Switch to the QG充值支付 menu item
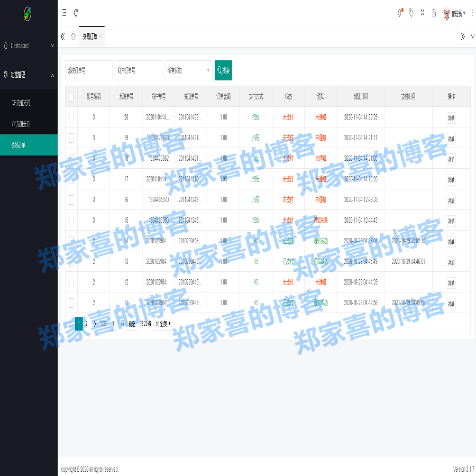 click(x=29, y=103)
